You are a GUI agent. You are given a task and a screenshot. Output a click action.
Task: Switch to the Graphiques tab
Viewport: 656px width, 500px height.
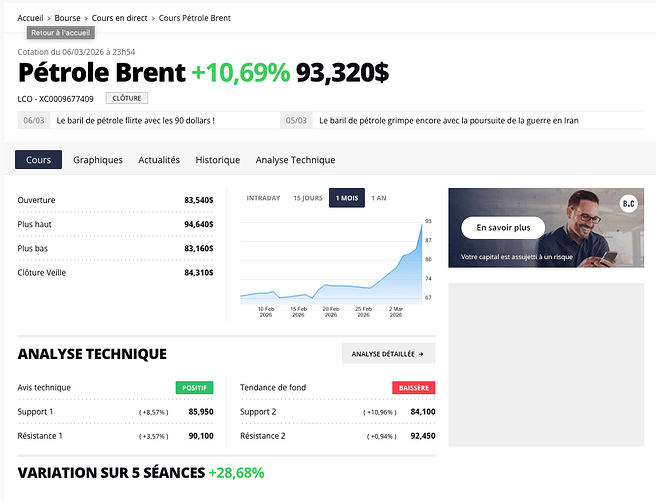(98, 160)
